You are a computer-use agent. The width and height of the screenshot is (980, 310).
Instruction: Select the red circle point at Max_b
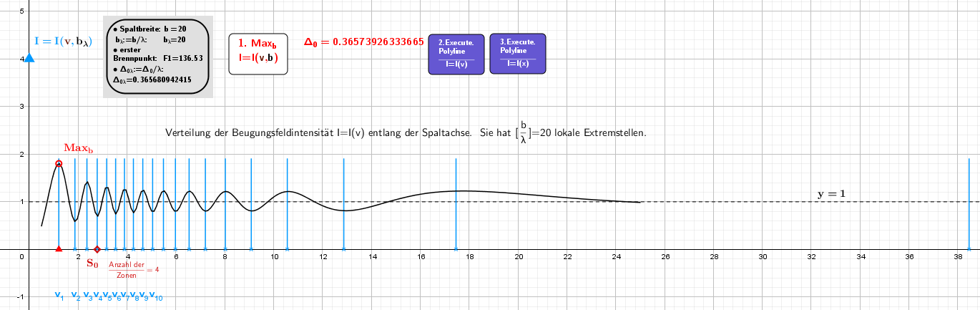point(59,164)
